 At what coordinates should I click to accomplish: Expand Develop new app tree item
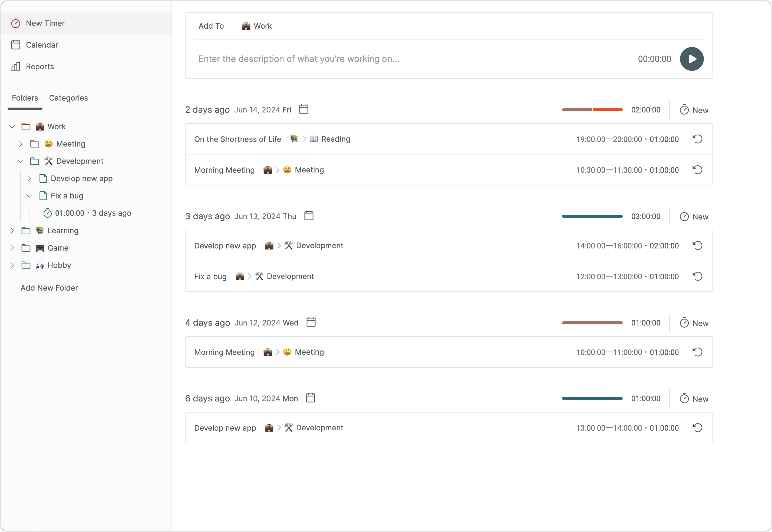(x=29, y=179)
